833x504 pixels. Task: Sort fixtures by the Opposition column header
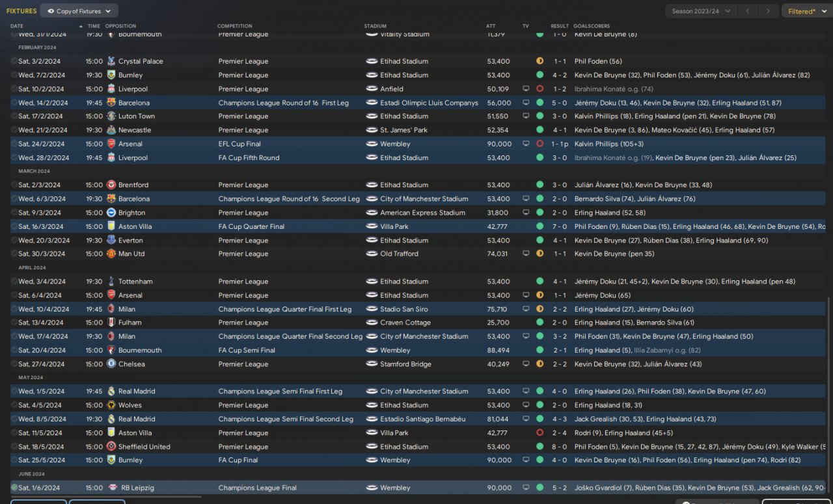121,26
